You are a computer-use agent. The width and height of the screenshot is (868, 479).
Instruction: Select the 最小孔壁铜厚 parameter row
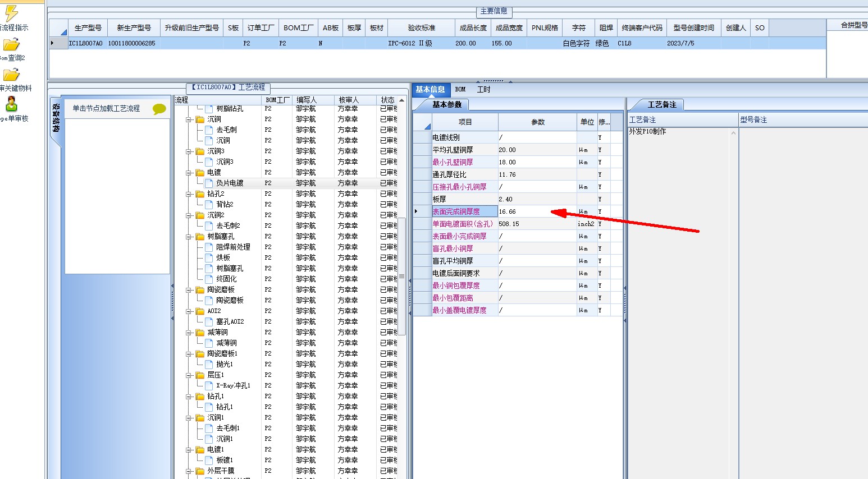[518, 162]
